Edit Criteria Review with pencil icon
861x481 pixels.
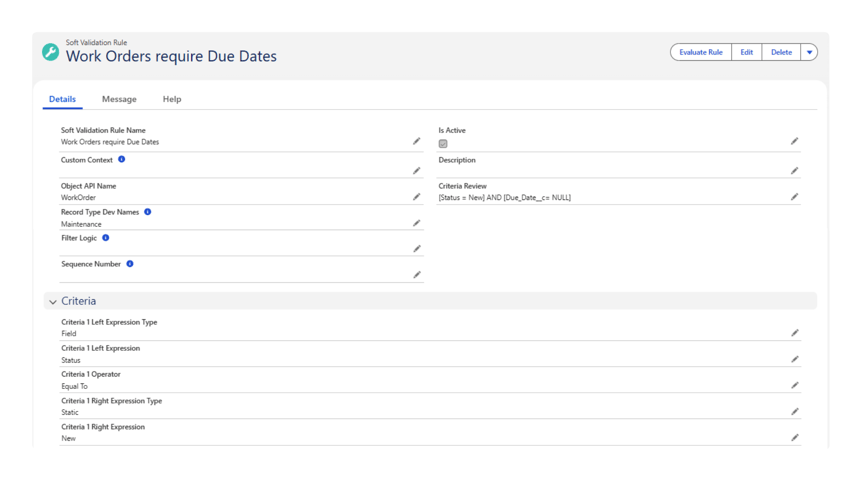tap(794, 197)
